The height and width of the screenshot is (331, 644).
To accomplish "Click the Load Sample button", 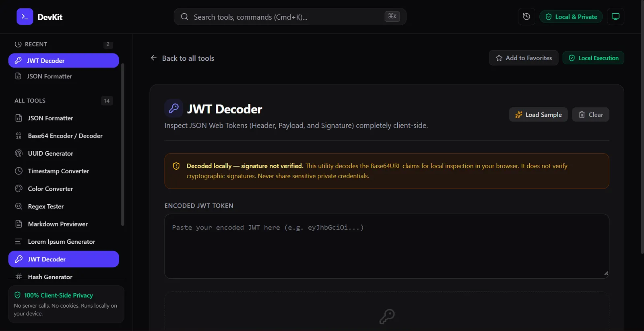I will [x=538, y=115].
